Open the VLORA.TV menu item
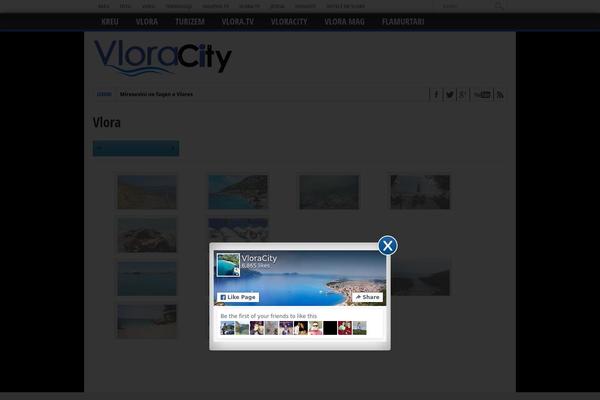The height and width of the screenshot is (400, 600). [x=238, y=21]
